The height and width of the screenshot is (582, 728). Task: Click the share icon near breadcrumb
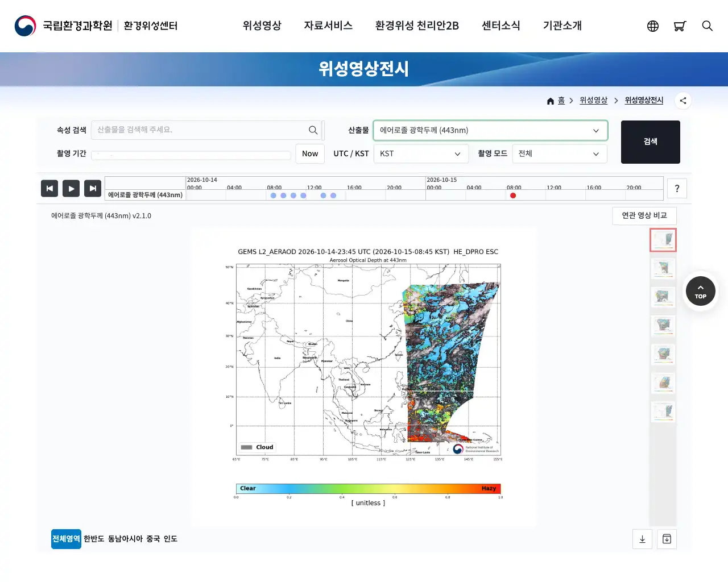pyautogui.click(x=683, y=101)
